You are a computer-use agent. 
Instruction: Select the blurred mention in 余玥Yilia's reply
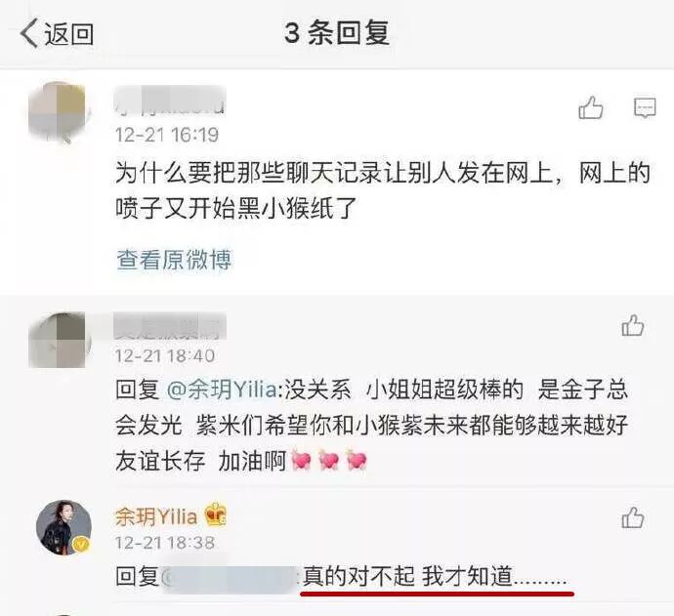[x=230, y=577]
